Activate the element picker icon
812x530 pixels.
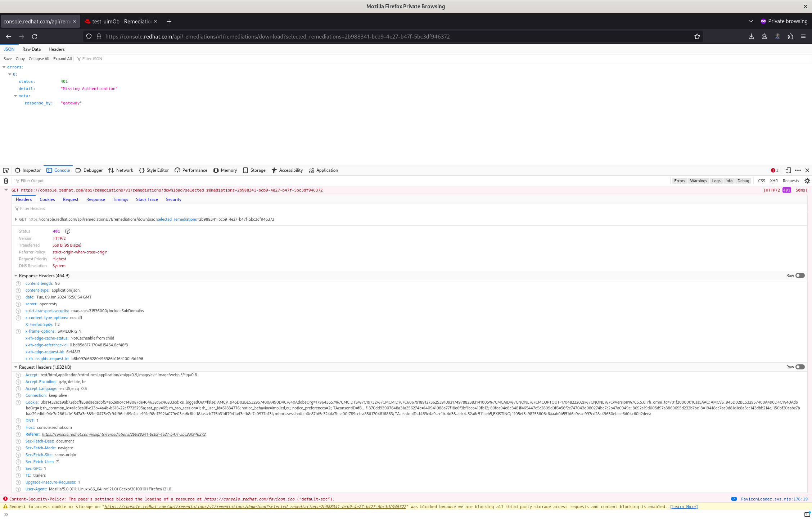(6, 170)
